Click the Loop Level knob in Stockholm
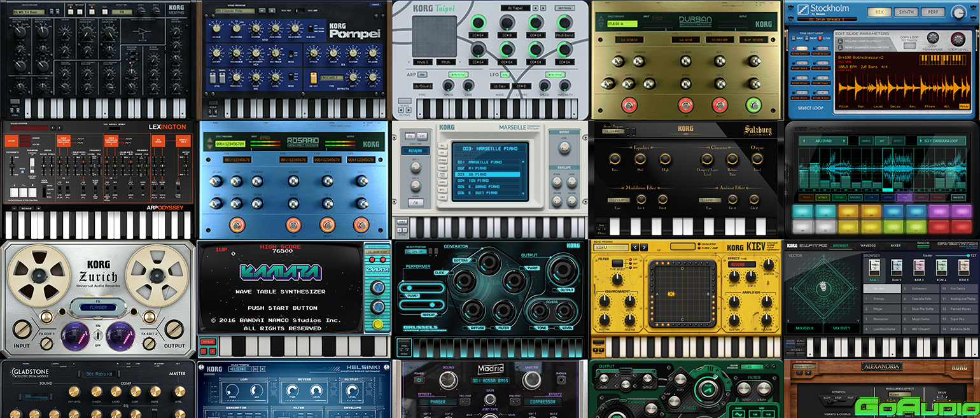980x418 pixels. (957, 38)
